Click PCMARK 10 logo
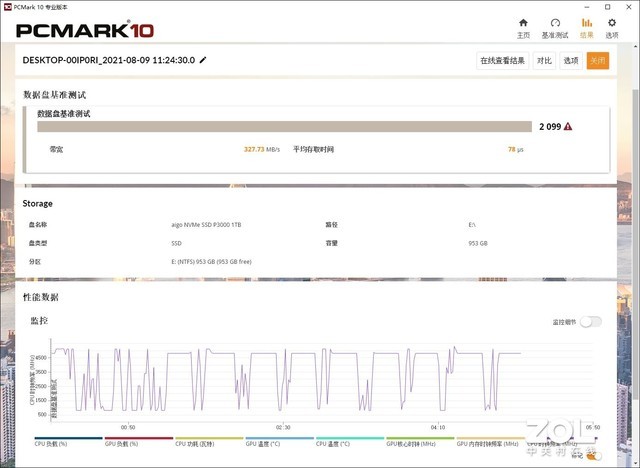This screenshot has width=640, height=468. [85, 30]
